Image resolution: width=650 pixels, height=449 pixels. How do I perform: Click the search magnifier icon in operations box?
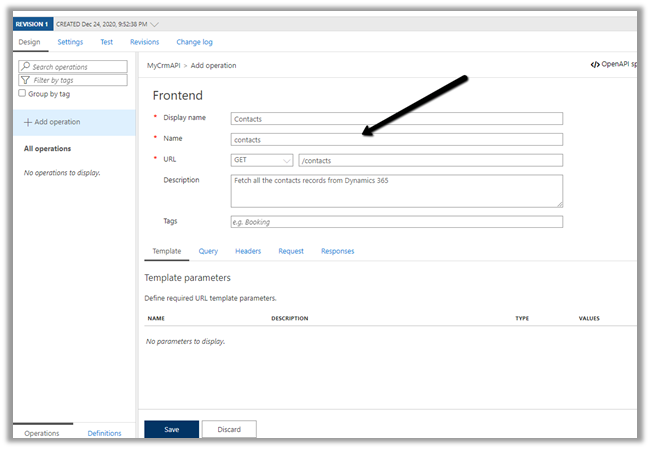click(26, 67)
